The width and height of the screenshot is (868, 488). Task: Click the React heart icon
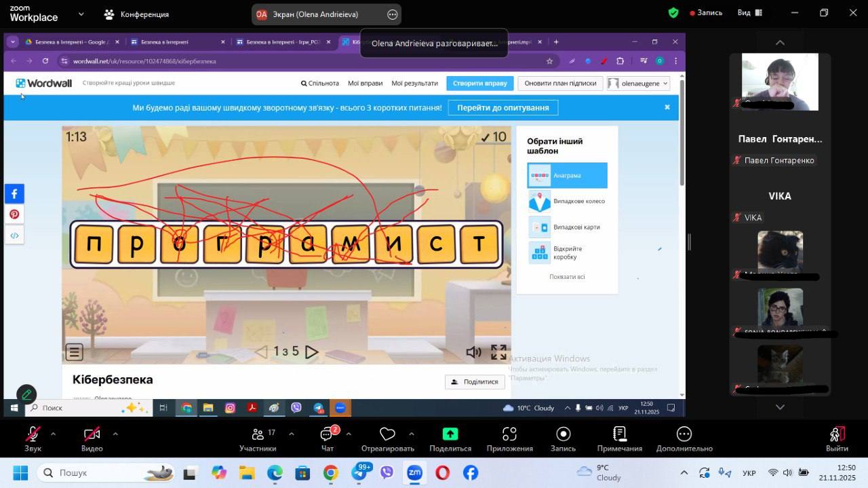(387, 434)
